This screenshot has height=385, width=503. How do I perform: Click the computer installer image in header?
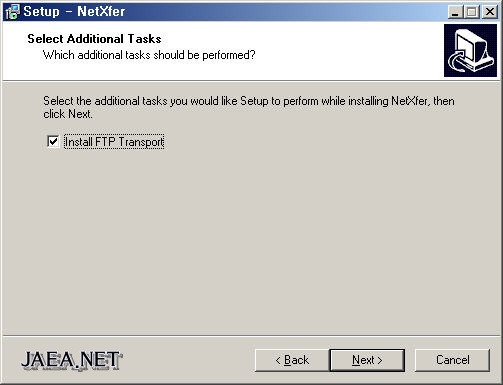[x=470, y=50]
